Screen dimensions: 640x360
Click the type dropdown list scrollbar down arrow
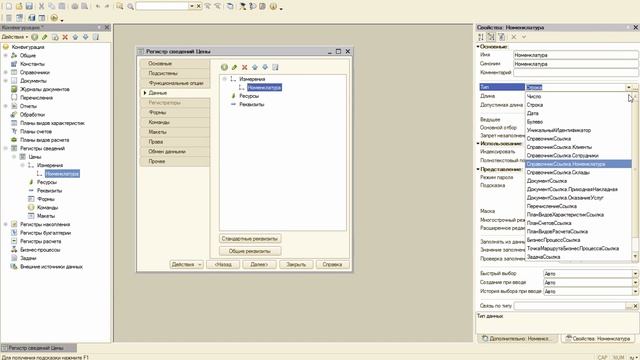pyautogui.click(x=635, y=256)
